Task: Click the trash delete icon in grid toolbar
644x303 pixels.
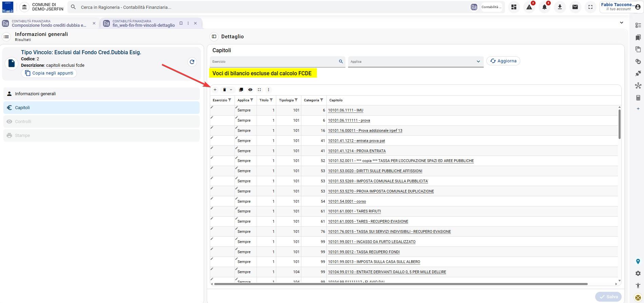Action: click(x=224, y=90)
